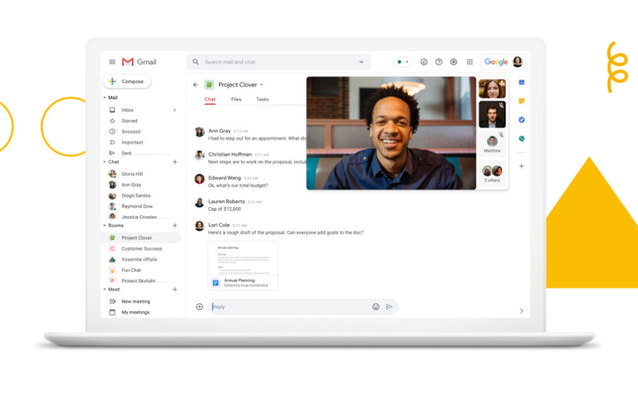Click the Compose button
This screenshot has width=638, height=393.
[127, 81]
